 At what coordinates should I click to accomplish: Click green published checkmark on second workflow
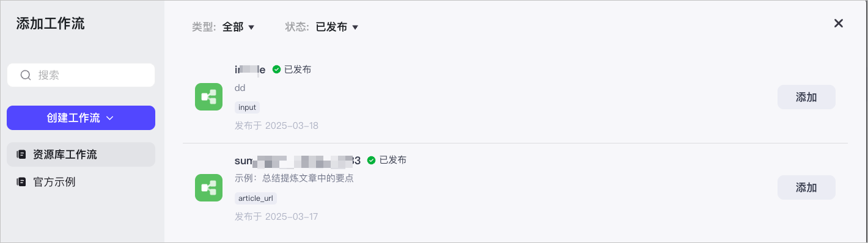[x=371, y=161]
